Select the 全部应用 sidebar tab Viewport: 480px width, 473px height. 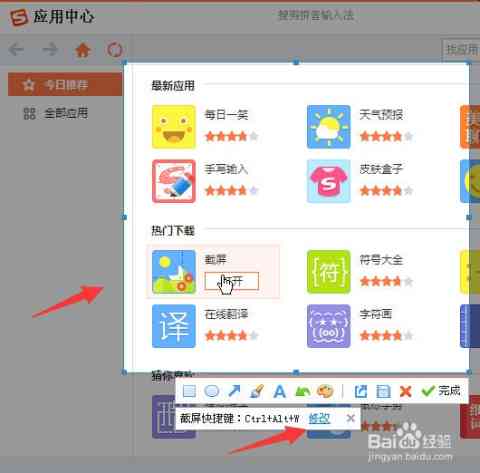[x=56, y=113]
